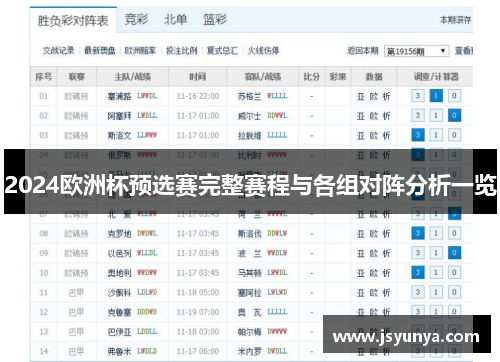Click away team 威尔士 in row 02
The height and width of the screenshot is (362, 500).
pos(249,116)
